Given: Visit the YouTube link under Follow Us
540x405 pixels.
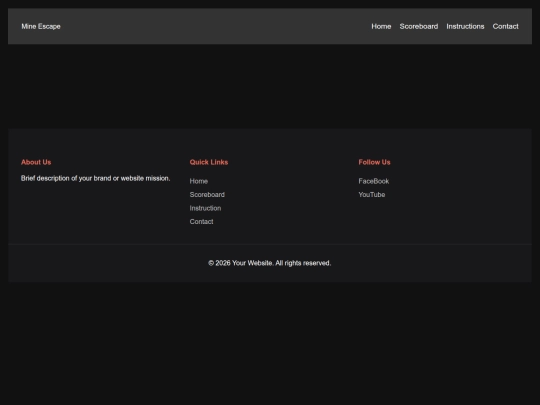Looking at the screenshot, I should tap(372, 195).
